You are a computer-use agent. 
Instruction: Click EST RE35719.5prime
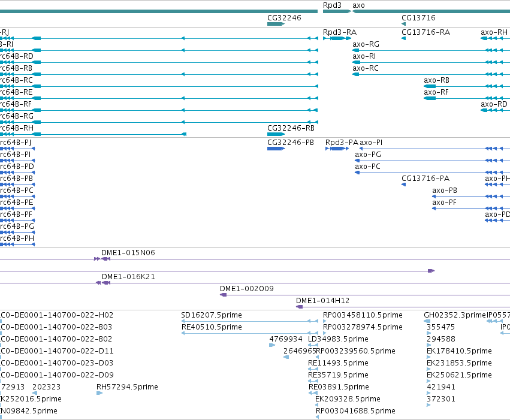click(x=338, y=375)
